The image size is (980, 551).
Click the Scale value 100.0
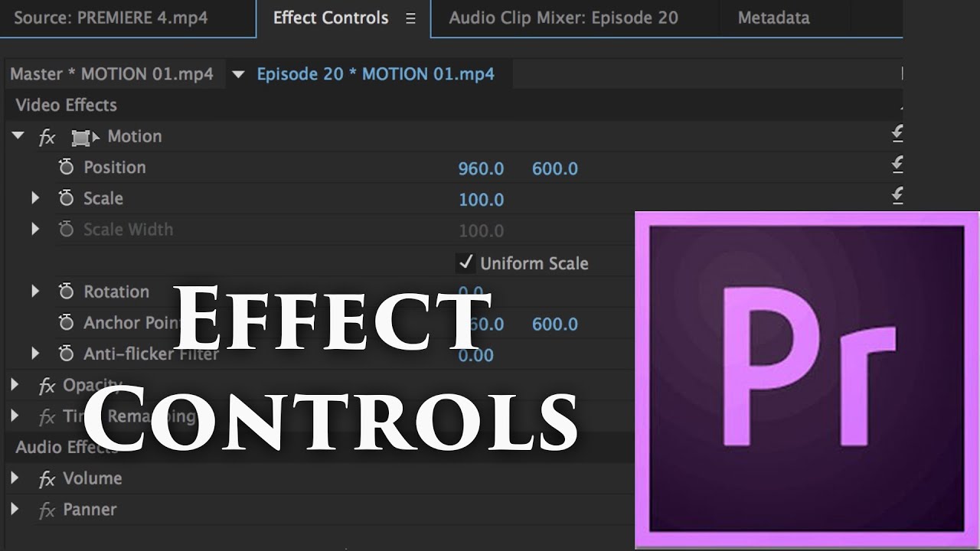pyautogui.click(x=481, y=200)
